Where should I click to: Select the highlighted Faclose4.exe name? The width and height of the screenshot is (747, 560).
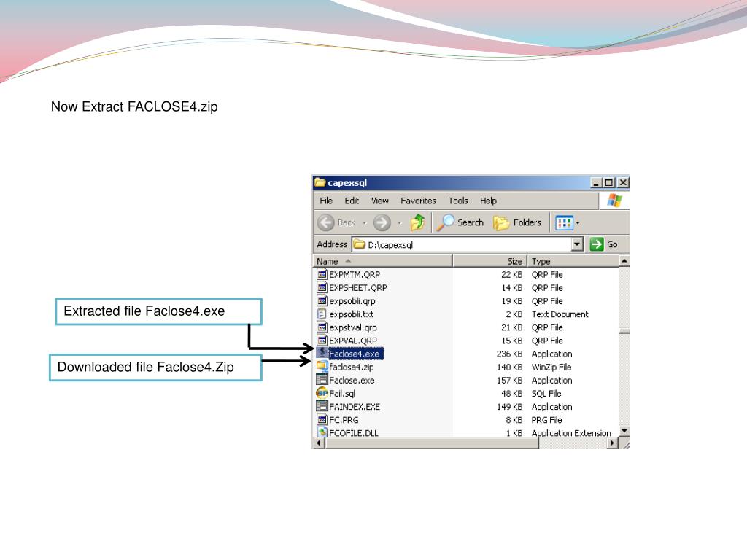354,354
